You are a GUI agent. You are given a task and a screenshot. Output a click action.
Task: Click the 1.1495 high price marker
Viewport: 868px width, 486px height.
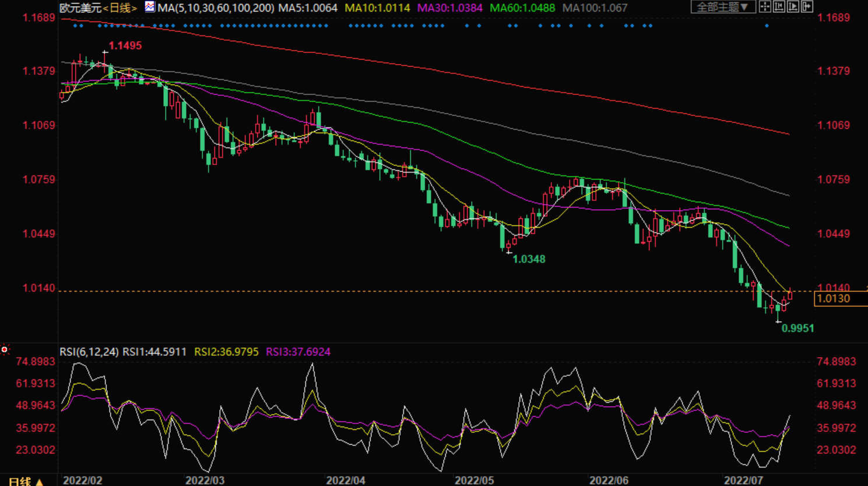(x=125, y=46)
